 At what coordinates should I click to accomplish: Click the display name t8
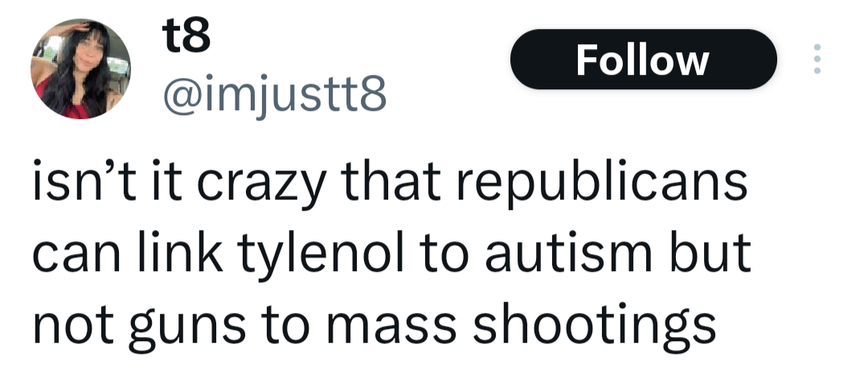pos(185,36)
